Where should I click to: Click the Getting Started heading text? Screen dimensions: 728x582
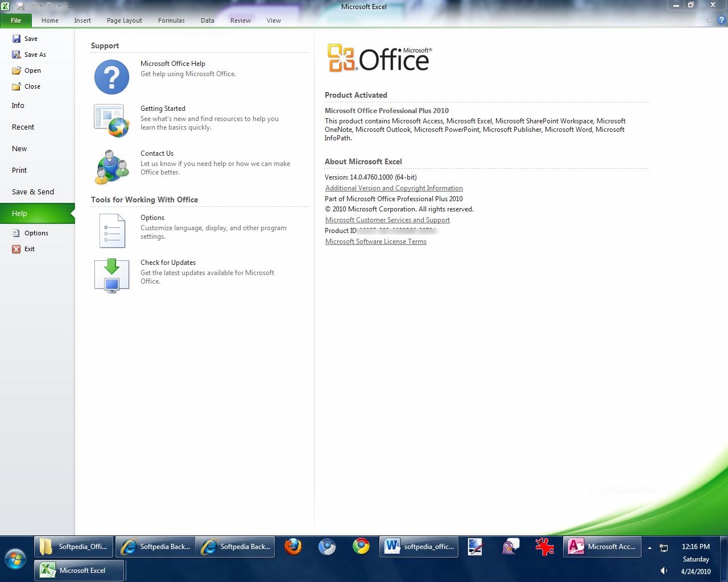(x=163, y=109)
